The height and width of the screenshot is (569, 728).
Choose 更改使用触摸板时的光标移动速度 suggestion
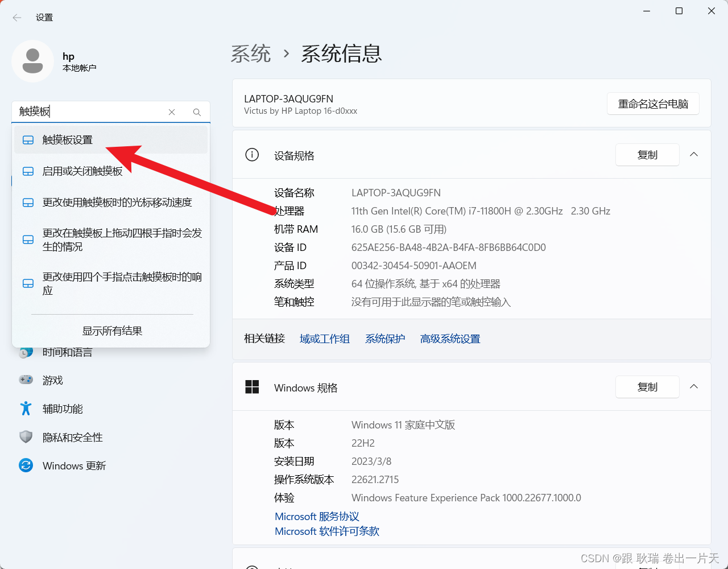point(111,203)
